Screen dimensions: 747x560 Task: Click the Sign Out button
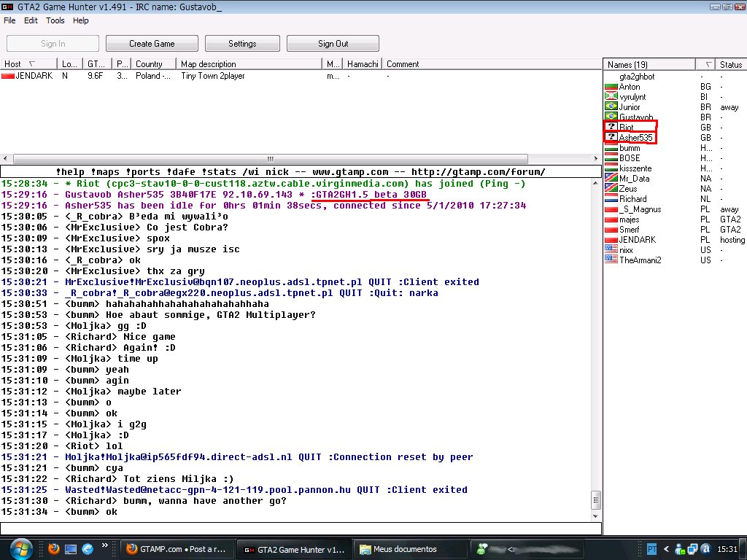pyautogui.click(x=333, y=44)
